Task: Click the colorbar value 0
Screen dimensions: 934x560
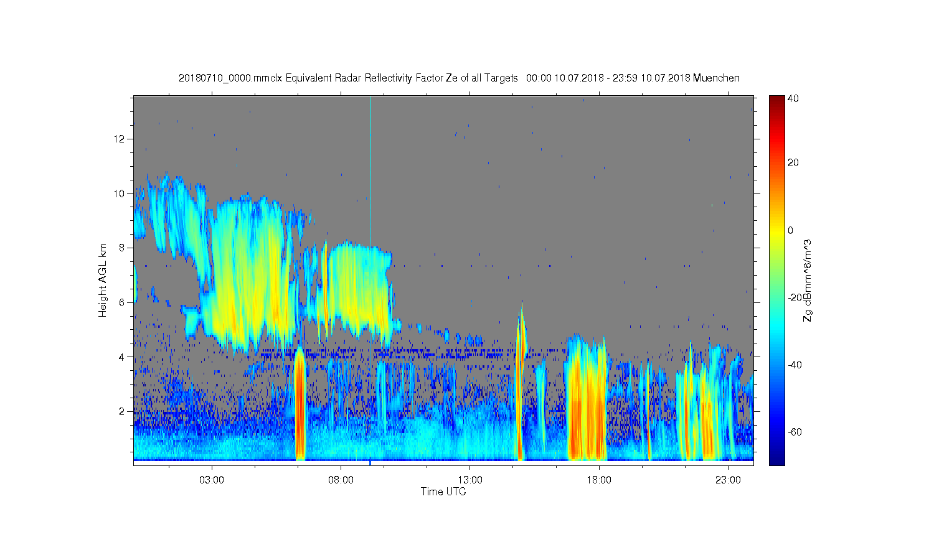Action: tap(791, 230)
